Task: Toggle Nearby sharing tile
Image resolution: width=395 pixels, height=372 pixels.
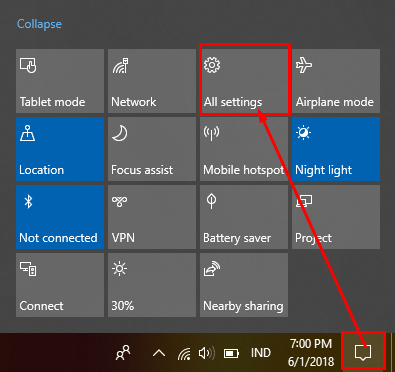Action: tap(244, 285)
